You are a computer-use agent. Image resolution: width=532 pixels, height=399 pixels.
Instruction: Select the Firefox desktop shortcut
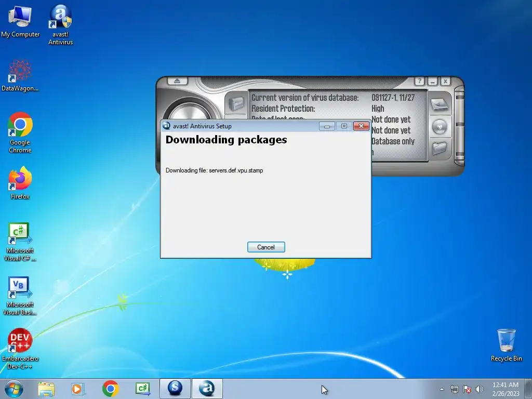click(x=20, y=182)
